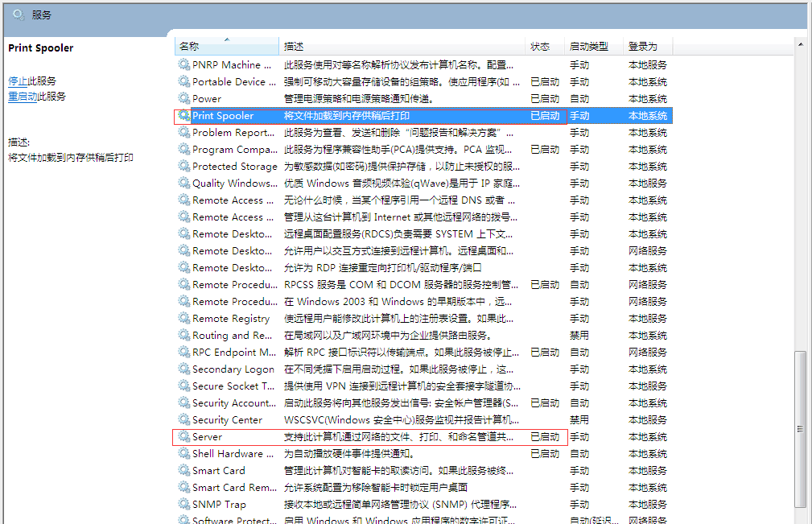
Task: Click the 描述 column header
Action: tap(402, 46)
